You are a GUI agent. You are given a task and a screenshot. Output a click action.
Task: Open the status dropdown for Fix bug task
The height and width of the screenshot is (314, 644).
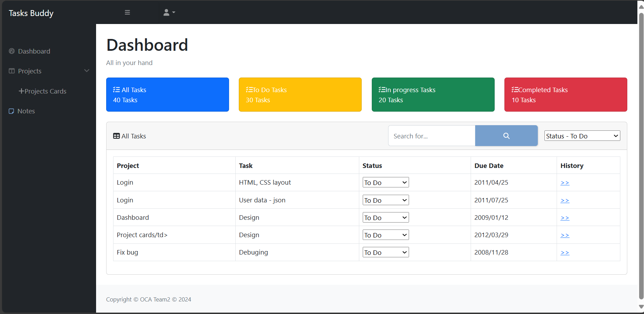pos(385,252)
